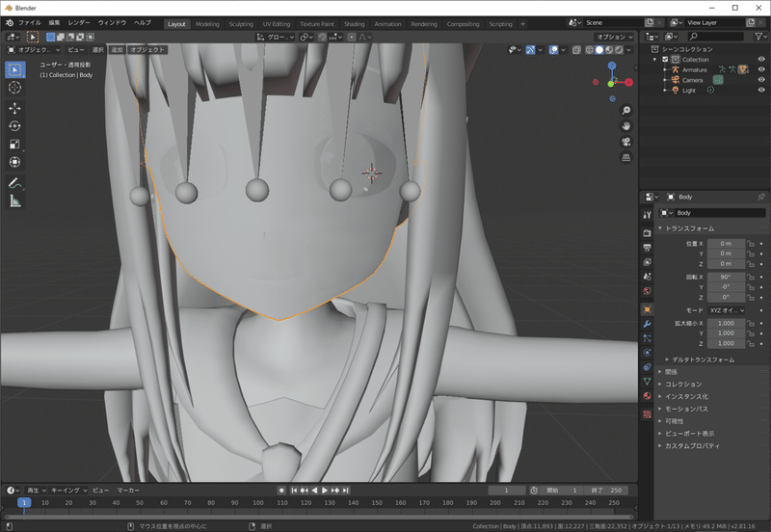Click the Location X value field

point(726,244)
